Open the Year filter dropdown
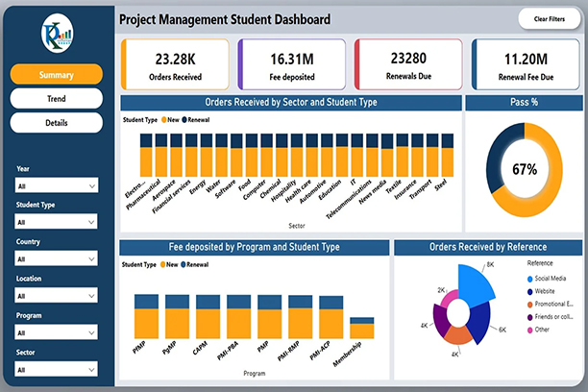 57,185
